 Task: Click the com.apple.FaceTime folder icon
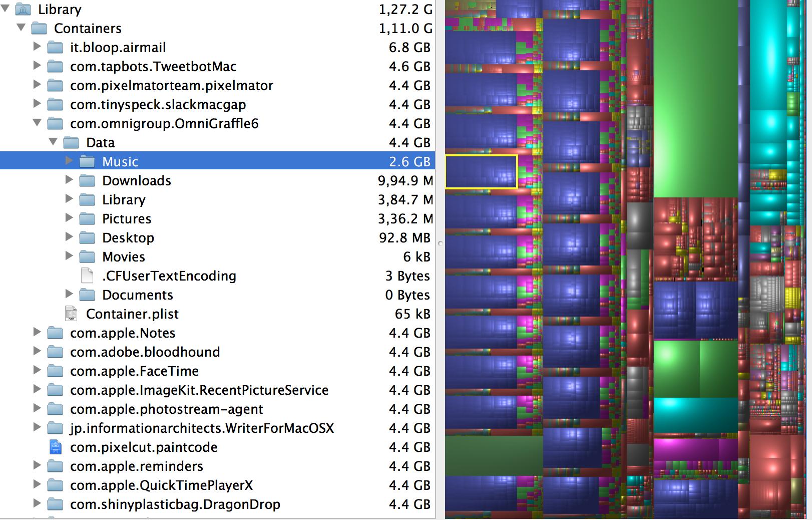point(55,371)
